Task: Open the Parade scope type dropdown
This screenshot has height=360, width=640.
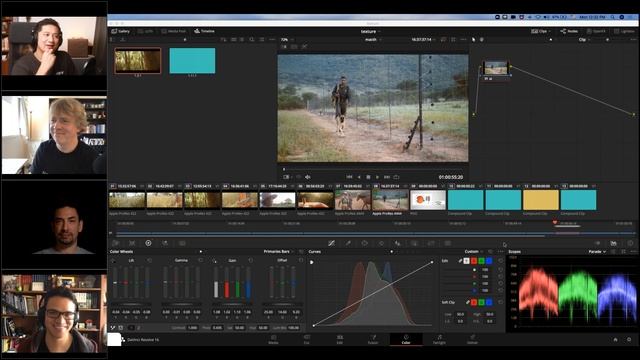Action: coord(597,251)
